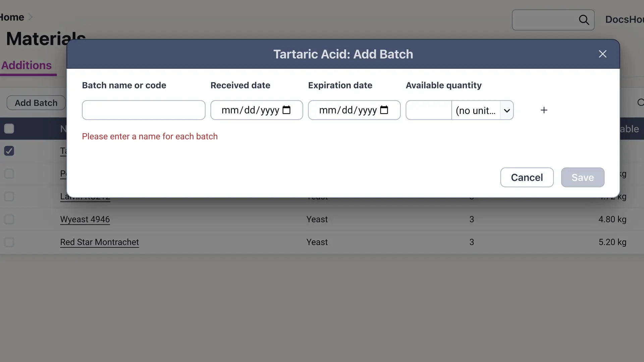644x362 pixels.
Task: Click the Add Batch button
Action: pyautogui.click(x=36, y=103)
